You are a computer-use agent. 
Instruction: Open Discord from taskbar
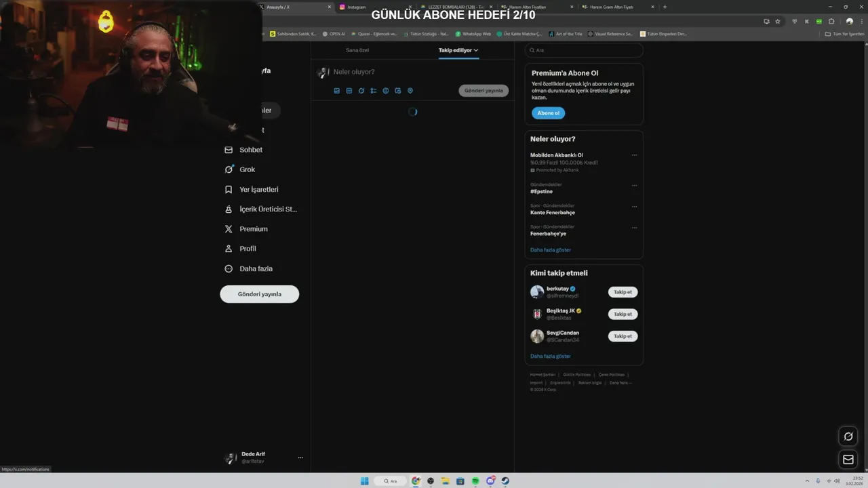tap(490, 481)
